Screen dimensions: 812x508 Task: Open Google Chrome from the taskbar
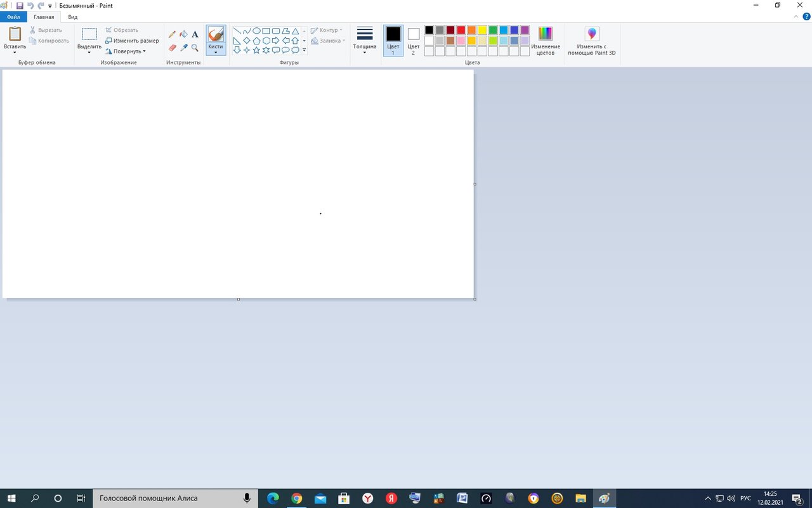[x=296, y=498]
